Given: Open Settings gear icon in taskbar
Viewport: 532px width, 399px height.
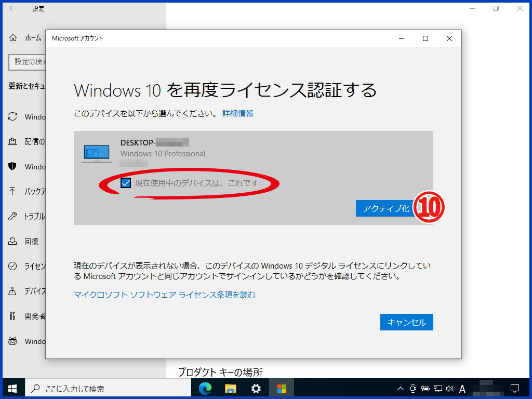Looking at the screenshot, I should click(256, 388).
